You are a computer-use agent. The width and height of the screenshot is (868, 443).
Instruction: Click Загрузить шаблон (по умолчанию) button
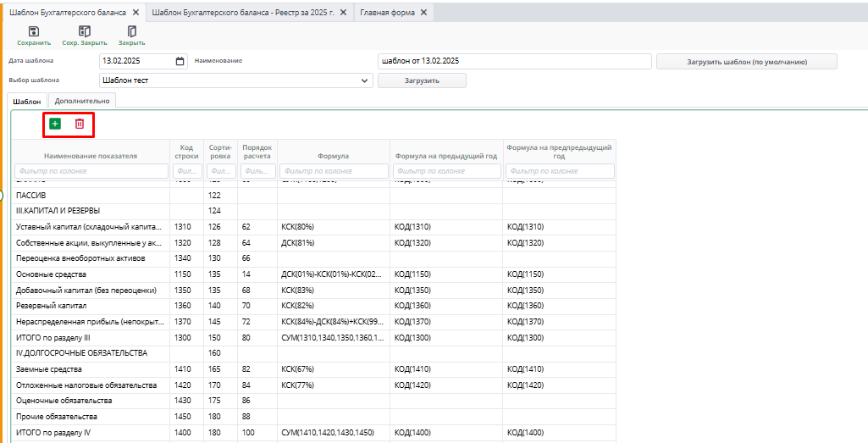[746, 62]
